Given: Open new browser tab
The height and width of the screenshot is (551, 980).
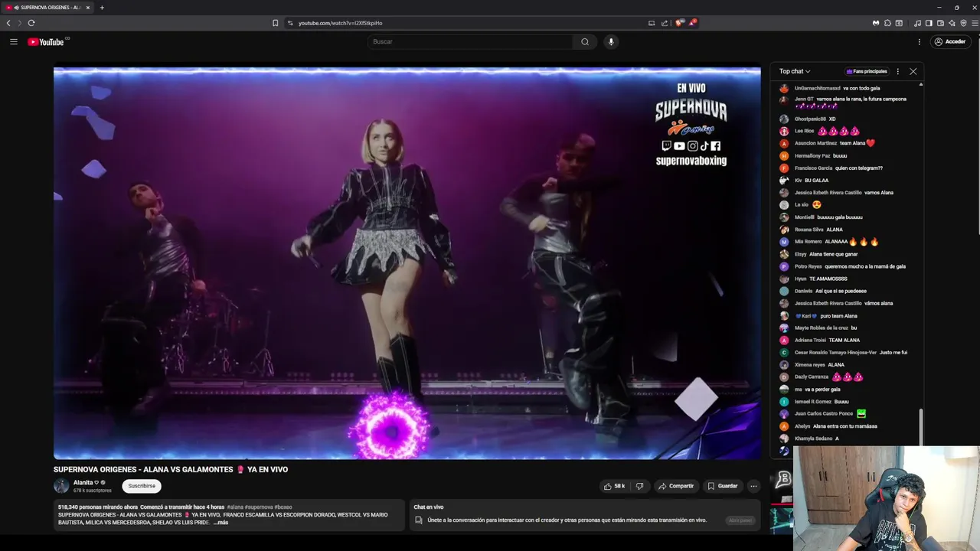Looking at the screenshot, I should click(x=102, y=8).
